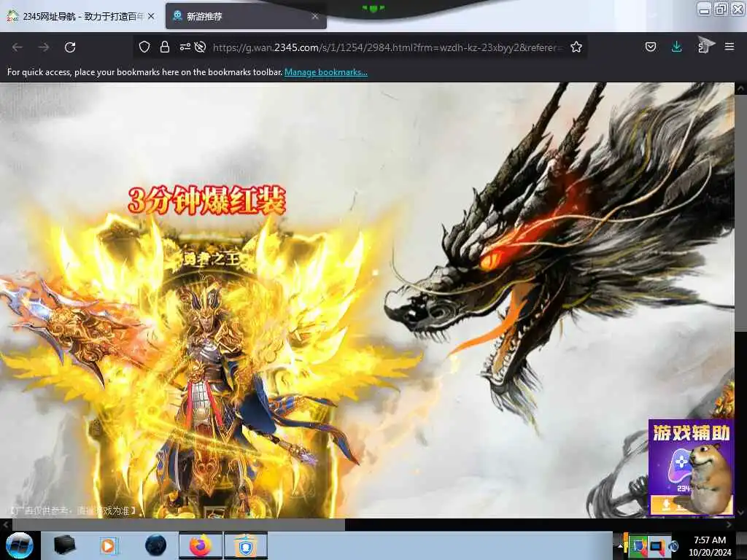Open site permissions icon in address bar
Screen dimensions: 747x560
click(x=185, y=47)
